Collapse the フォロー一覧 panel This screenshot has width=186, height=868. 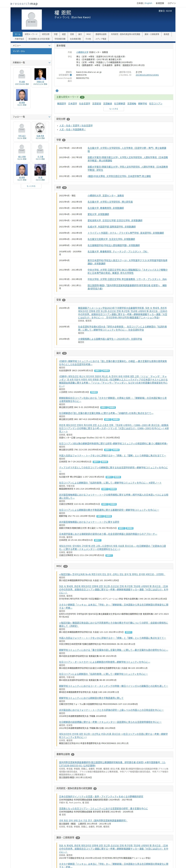pyautogui.click(x=49, y=117)
